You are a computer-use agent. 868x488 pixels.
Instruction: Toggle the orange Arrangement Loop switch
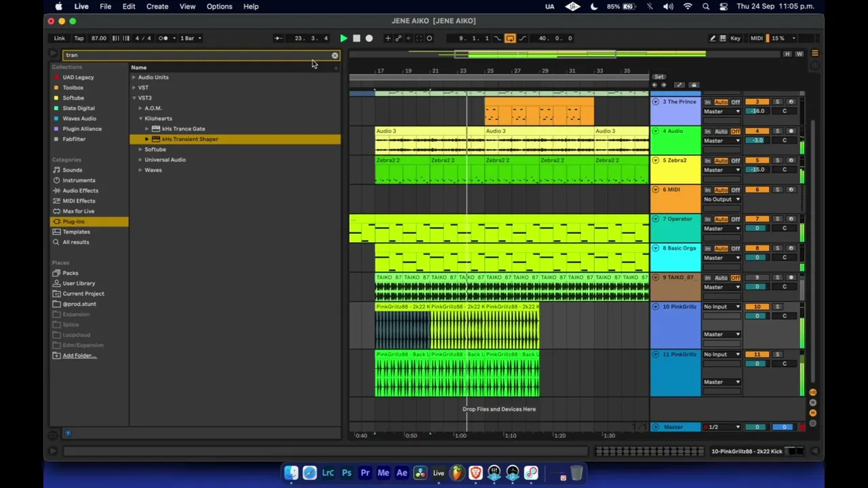pos(510,38)
